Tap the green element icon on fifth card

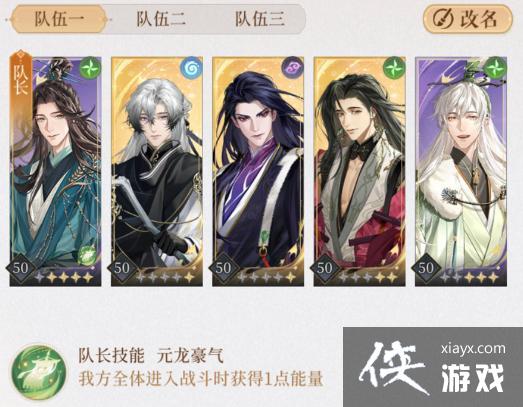click(496, 68)
